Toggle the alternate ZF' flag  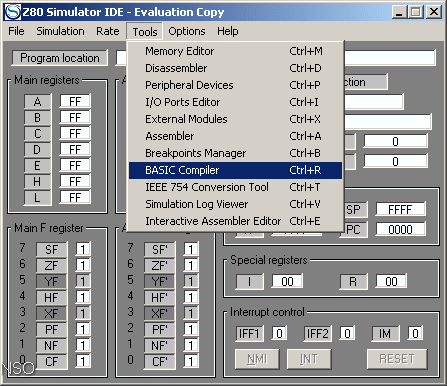click(159, 266)
